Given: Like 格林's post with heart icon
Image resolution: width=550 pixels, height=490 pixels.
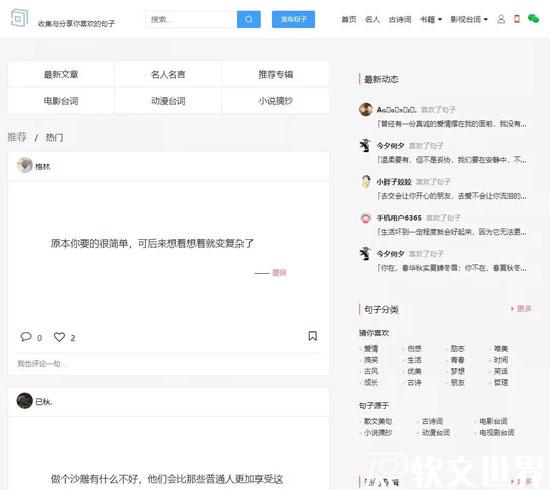Looking at the screenshot, I should pos(59,337).
